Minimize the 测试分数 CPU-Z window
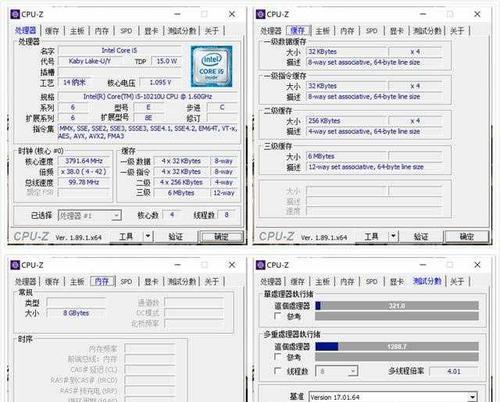Viewport: 500px width, 402px height. [x=423, y=265]
